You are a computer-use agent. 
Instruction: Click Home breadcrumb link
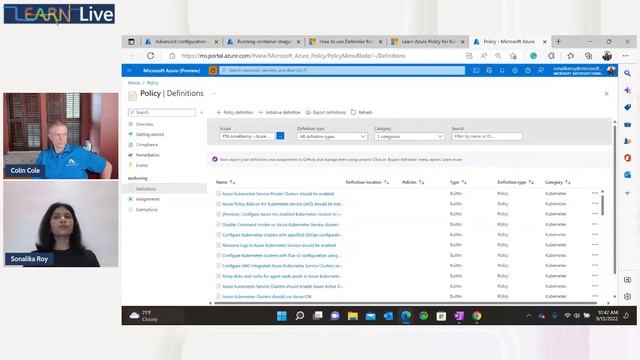[x=134, y=83]
